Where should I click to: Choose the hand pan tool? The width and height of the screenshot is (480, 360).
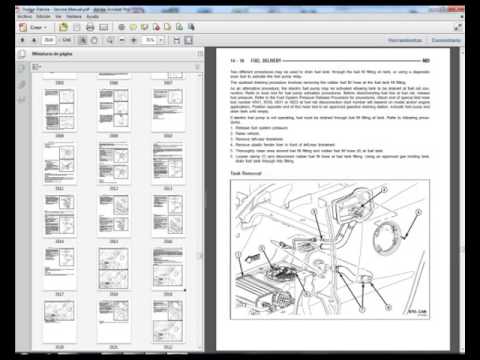(x=94, y=40)
